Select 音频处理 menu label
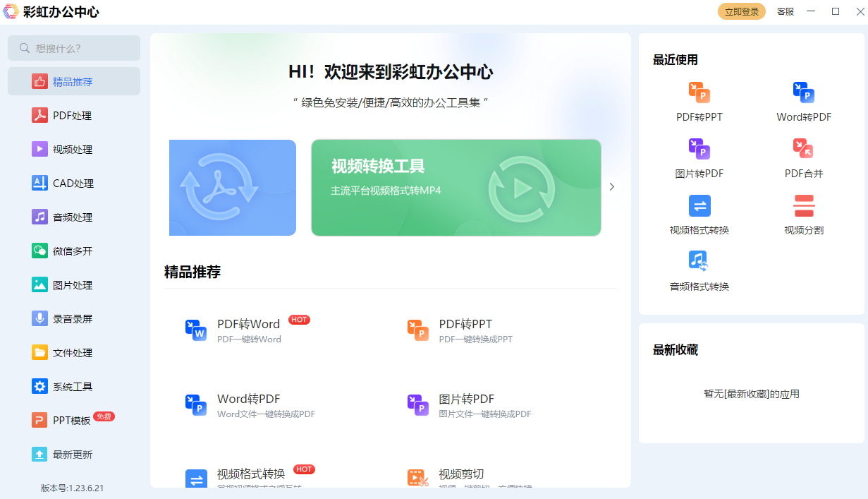The width and height of the screenshot is (868, 499). (73, 217)
